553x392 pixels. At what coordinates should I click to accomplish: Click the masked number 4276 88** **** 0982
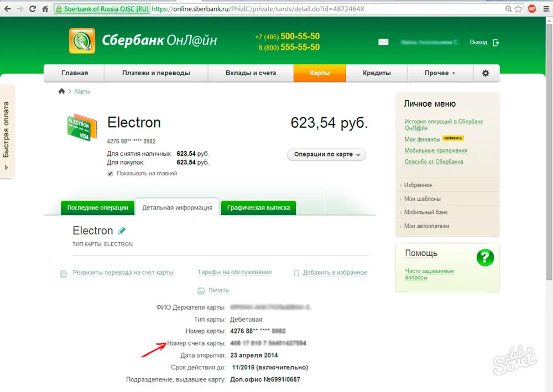pyautogui.click(x=131, y=142)
